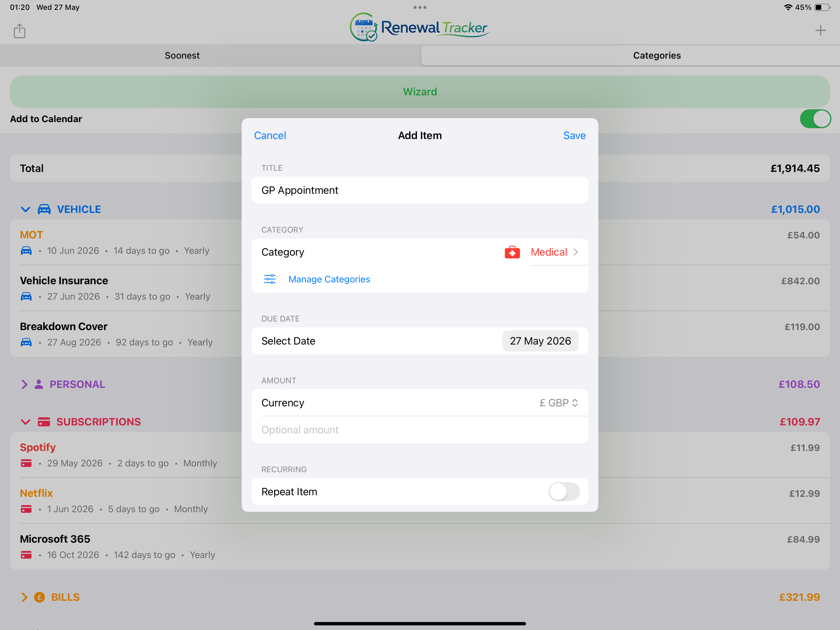The height and width of the screenshot is (630, 840).
Task: Tap the Vehicle category car icon
Action: coord(44,209)
